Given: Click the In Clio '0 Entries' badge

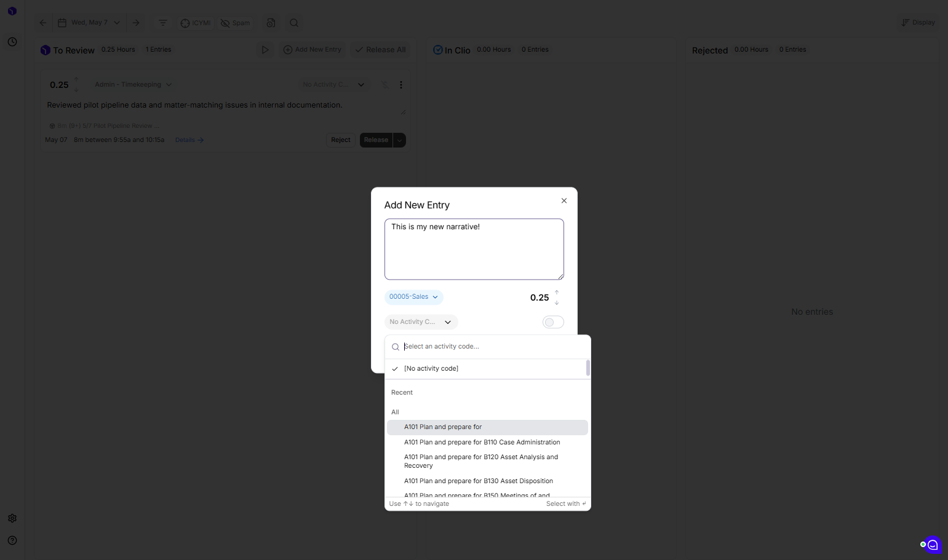Looking at the screenshot, I should (x=535, y=50).
